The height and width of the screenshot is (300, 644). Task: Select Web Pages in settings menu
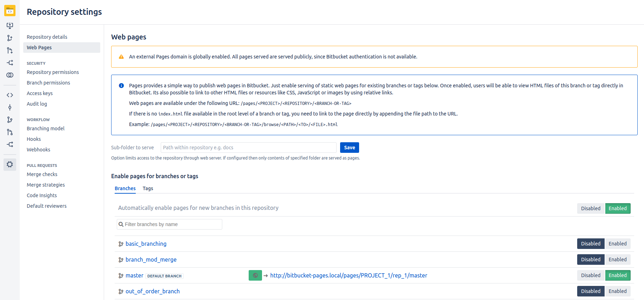tap(62, 48)
